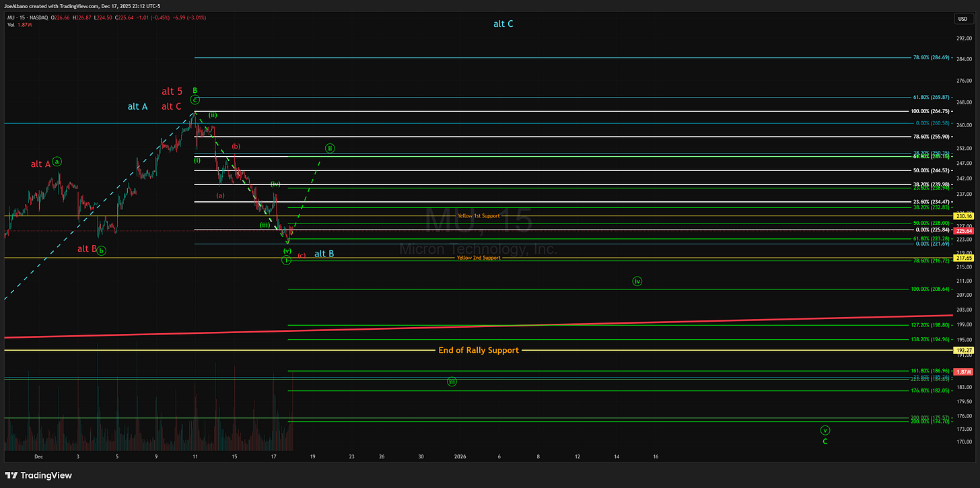
Task: Click the '100.00% (208.64)' Fibonacci label
Action: [x=931, y=289]
